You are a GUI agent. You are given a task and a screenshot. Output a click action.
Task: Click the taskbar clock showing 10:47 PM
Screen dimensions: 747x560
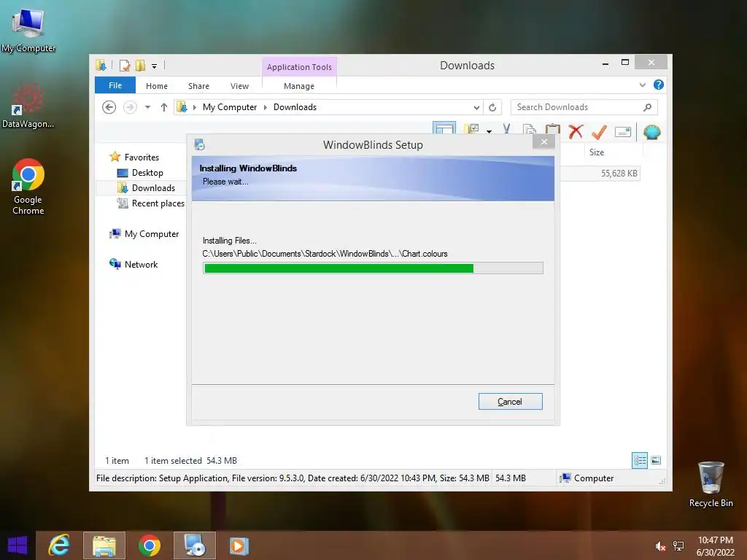pos(715,546)
